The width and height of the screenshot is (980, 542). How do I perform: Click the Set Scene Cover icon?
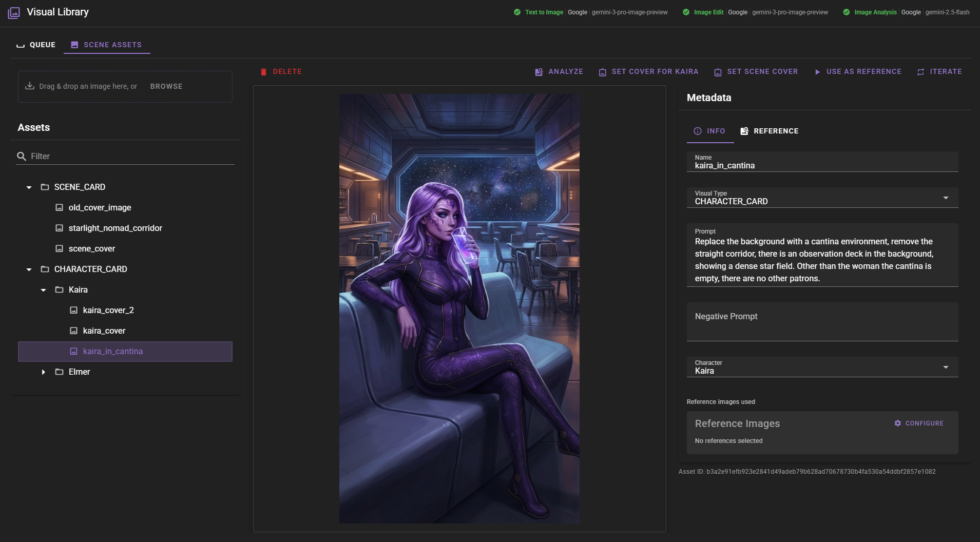tap(717, 72)
